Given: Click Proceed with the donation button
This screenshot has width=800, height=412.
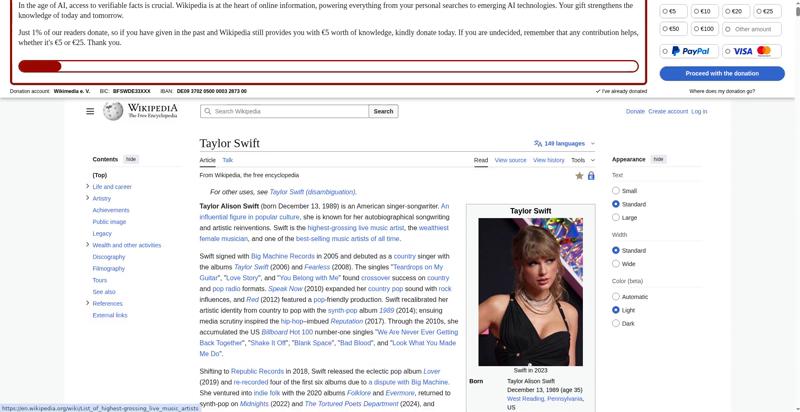Looking at the screenshot, I should (x=722, y=73).
